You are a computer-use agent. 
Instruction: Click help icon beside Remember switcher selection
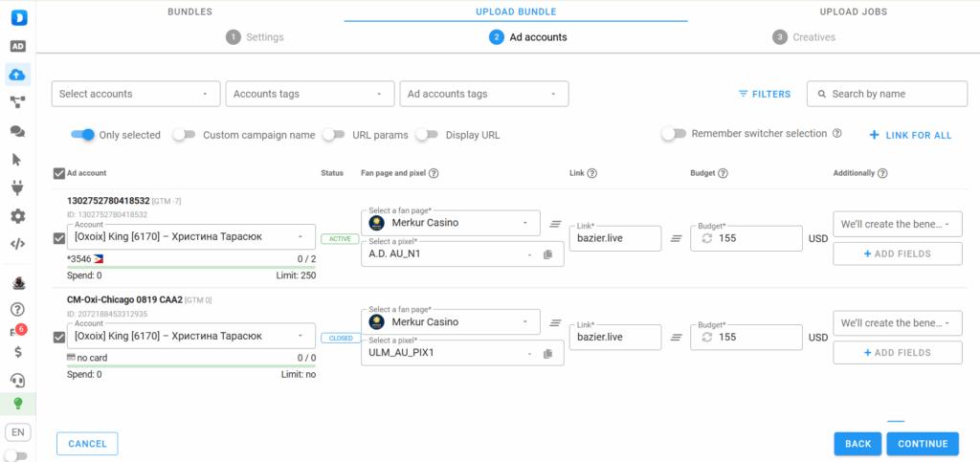pos(837,134)
